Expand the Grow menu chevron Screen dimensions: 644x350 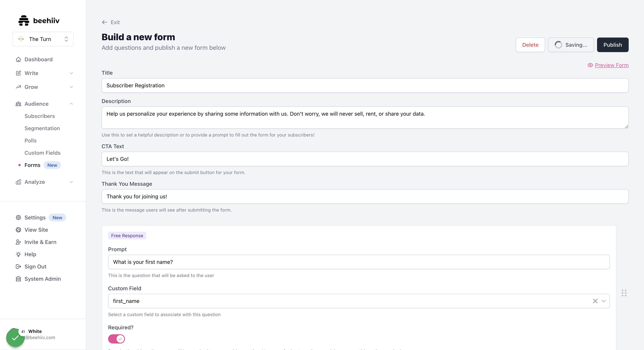click(71, 87)
